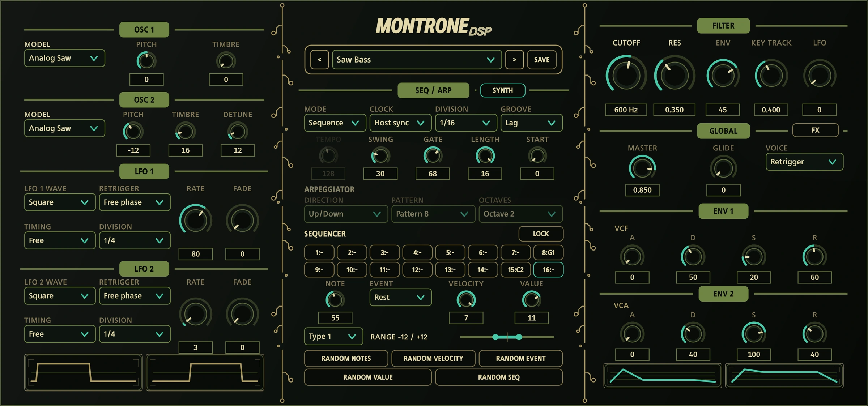868x406 pixels.
Task: Open the GROOVE Lag dropdown
Action: 531,123
